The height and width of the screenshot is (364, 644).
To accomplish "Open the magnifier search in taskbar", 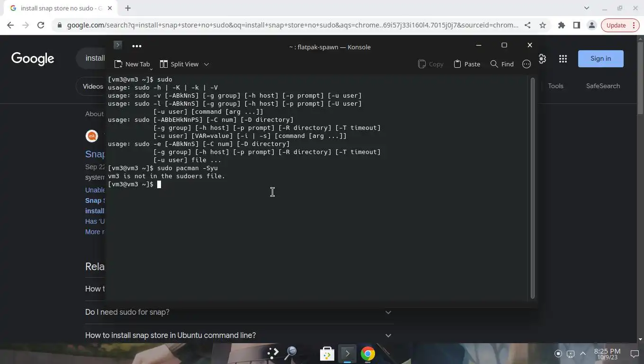I will coord(290,354).
